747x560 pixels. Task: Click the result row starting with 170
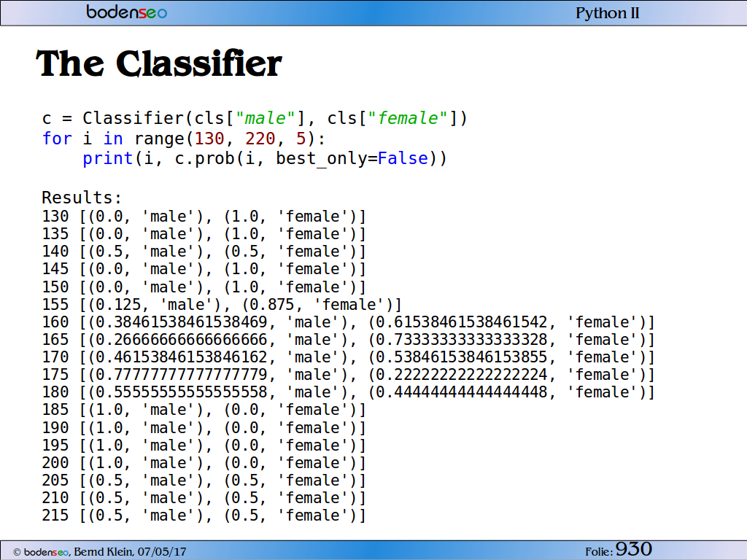tap(349, 357)
